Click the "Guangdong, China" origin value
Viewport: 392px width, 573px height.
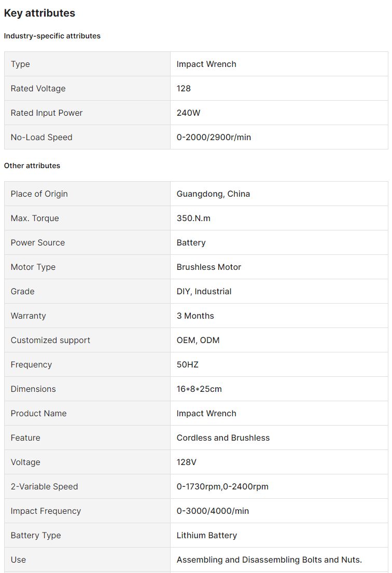coord(213,194)
